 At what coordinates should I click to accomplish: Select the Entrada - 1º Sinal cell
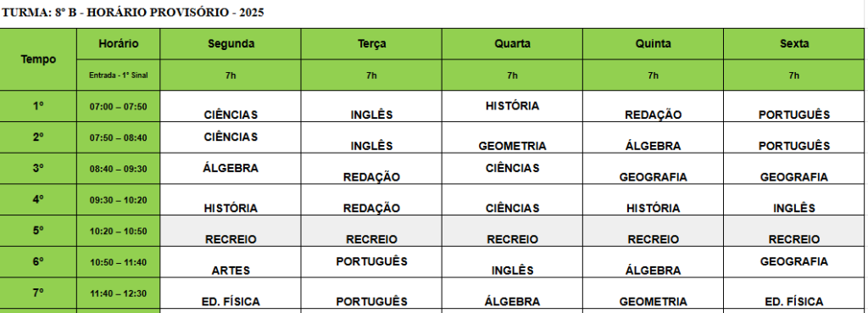coord(119,75)
